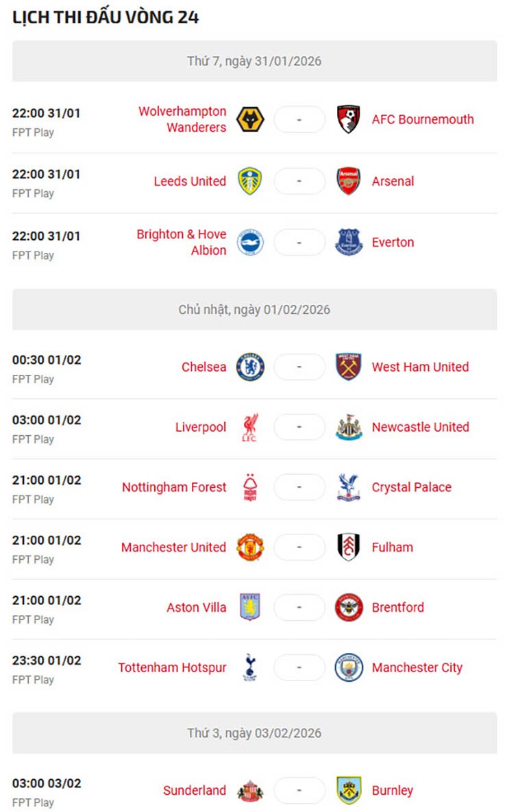Image resolution: width=507 pixels, height=812 pixels.
Task: Click the Tottenham Hotspur club crest
Action: click(250, 667)
